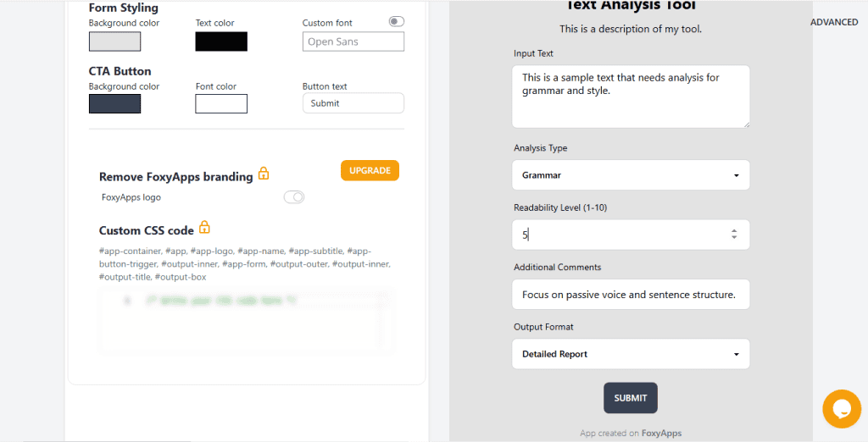
Task: Click the Readability Level stepper arrows
Action: tap(734, 235)
